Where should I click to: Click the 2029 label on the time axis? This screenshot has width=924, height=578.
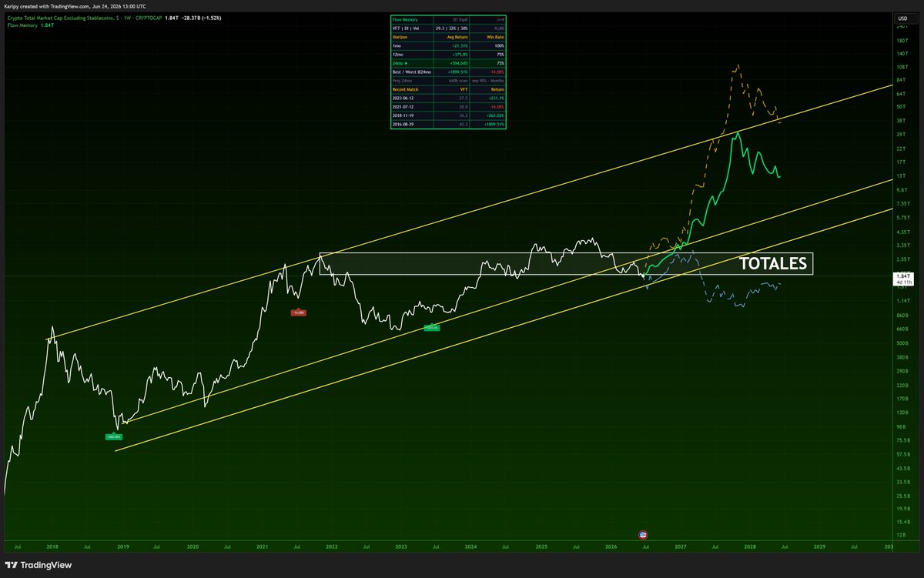click(820, 546)
